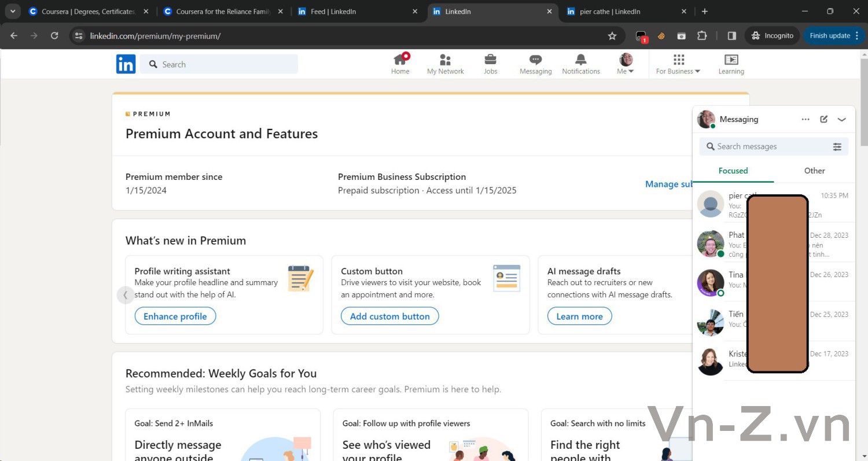Click the Finish update button
The height and width of the screenshot is (461, 868).
[x=834, y=36]
